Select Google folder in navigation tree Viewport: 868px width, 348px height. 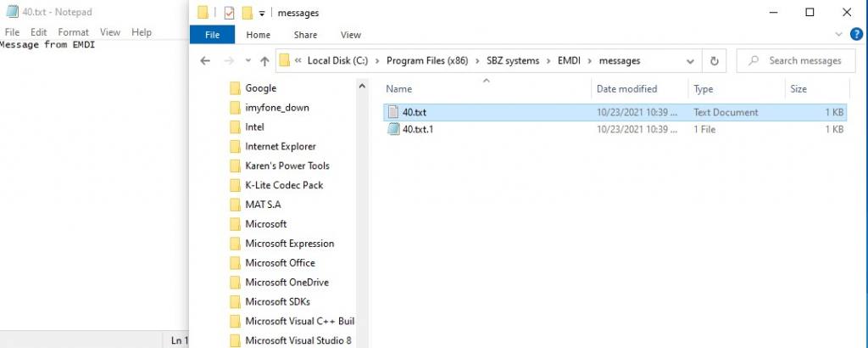click(x=261, y=88)
